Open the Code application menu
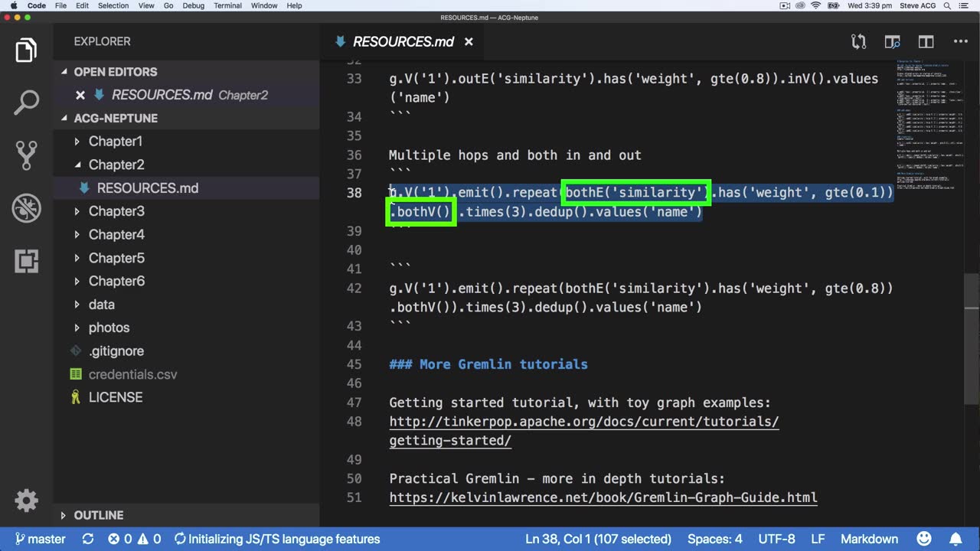Image resolution: width=980 pixels, height=551 pixels. 37,5
